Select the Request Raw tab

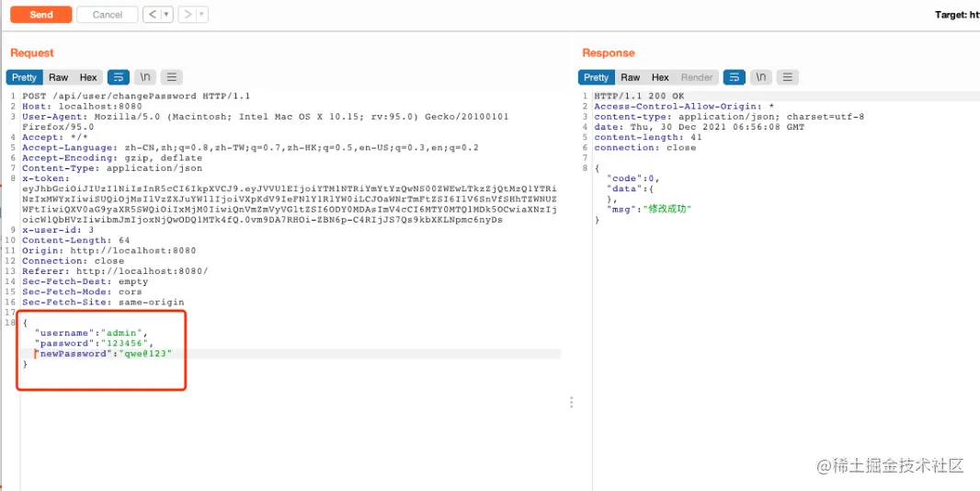58,77
